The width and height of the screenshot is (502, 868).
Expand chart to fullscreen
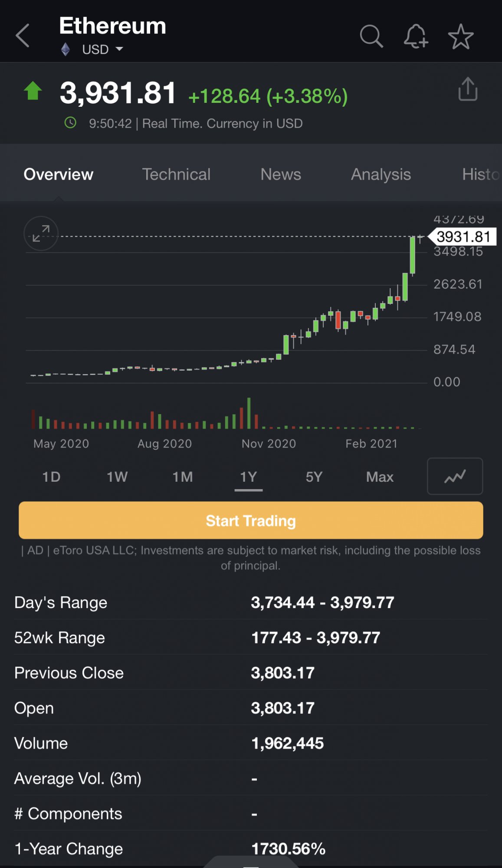point(41,233)
